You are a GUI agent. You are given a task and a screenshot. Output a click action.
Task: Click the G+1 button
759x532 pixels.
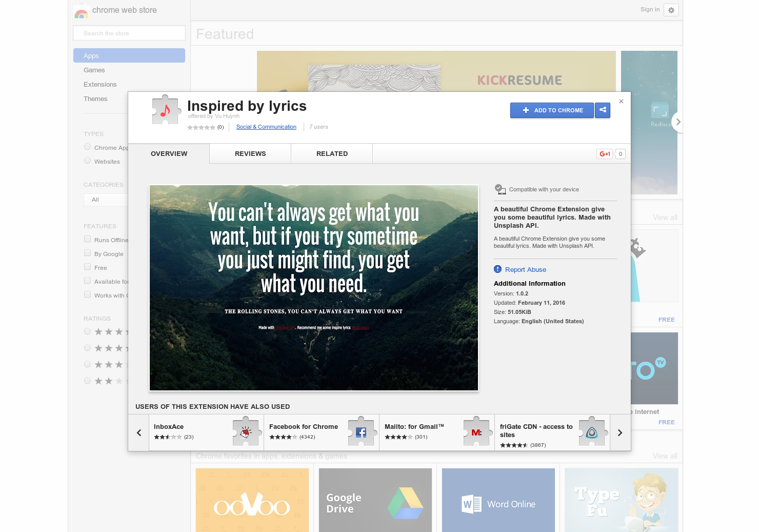click(x=604, y=153)
